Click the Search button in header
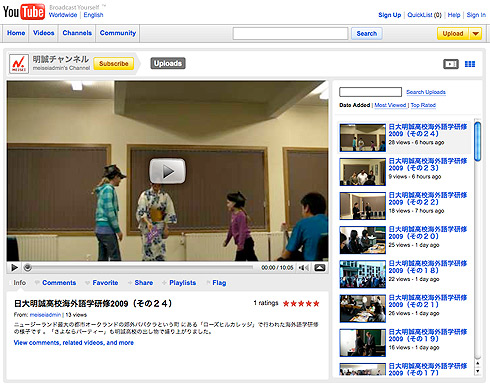 pyautogui.click(x=366, y=33)
